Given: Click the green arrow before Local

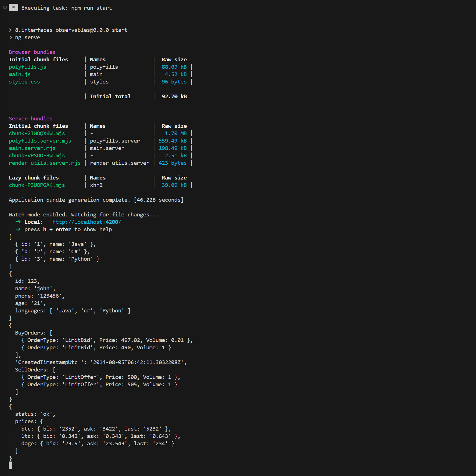Looking at the screenshot, I should click(x=18, y=222).
